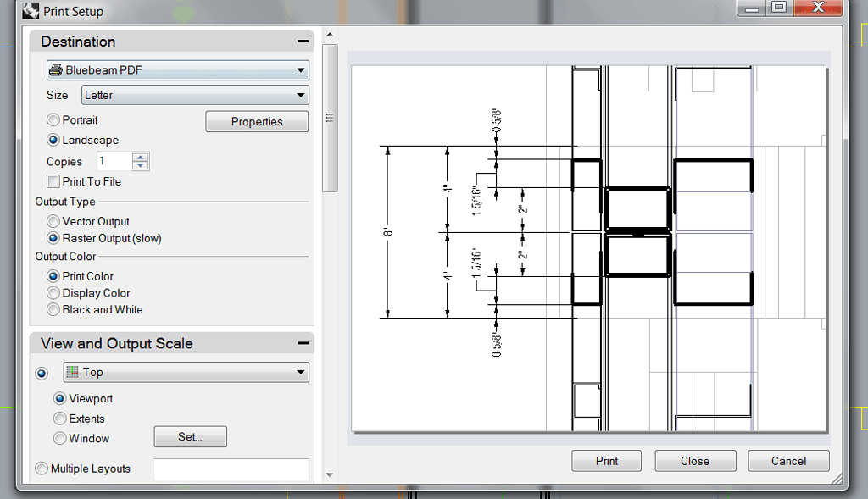Click the printer icon beside Bluebeam PDF
868x499 pixels.
[56, 70]
